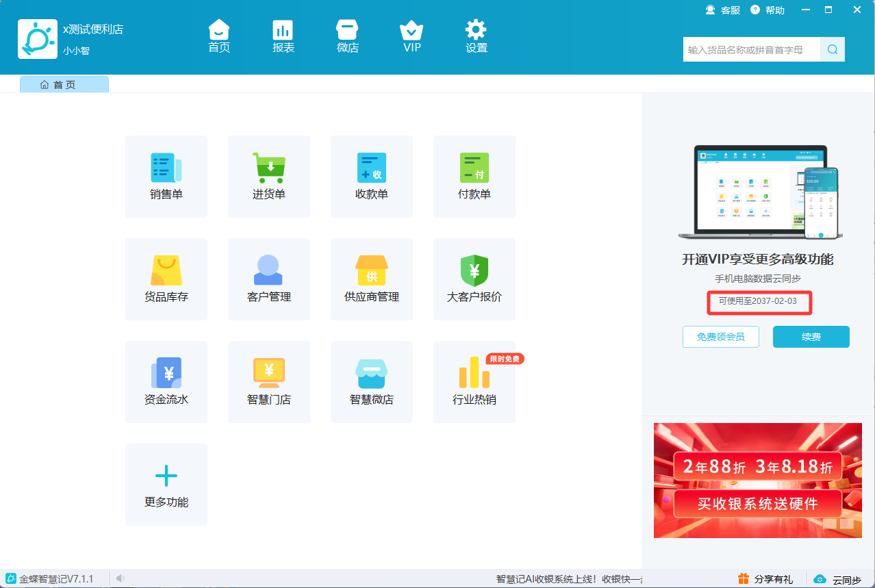Click the 小小智 user name
875x588 pixels.
click(x=77, y=51)
